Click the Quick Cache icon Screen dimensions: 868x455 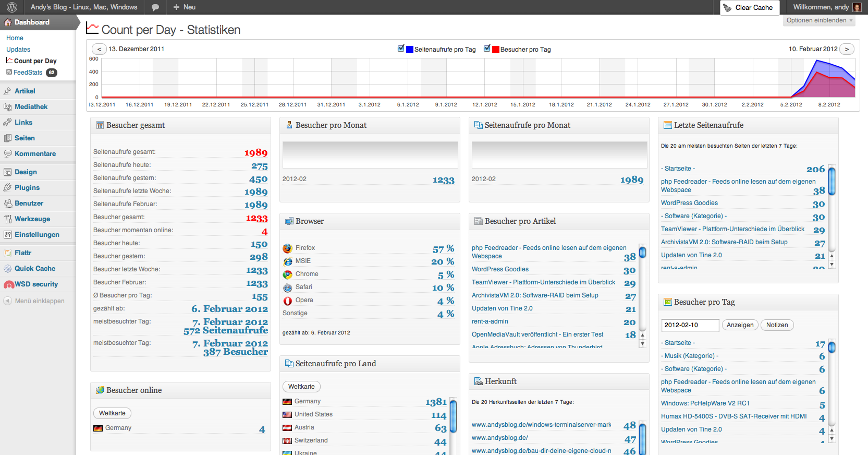pyautogui.click(x=7, y=269)
